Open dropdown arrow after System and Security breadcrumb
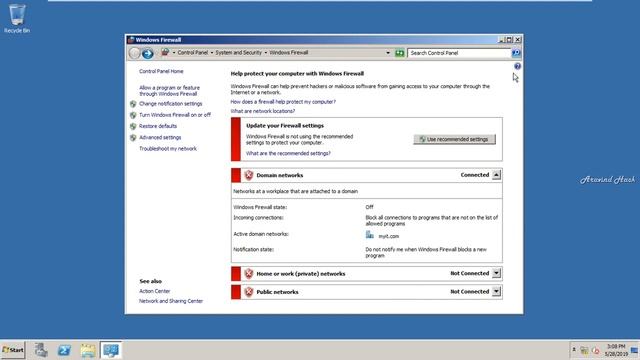Screen dimensions: 640x360 (x=266, y=53)
